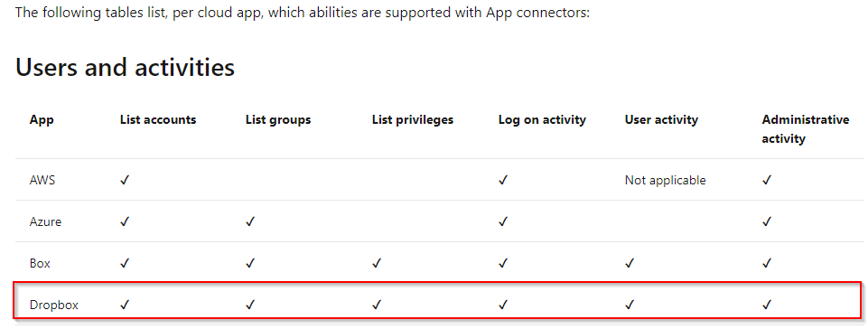This screenshot has width=868, height=329.
Task: Click the Box List privileges checkmark
Action: point(377,263)
